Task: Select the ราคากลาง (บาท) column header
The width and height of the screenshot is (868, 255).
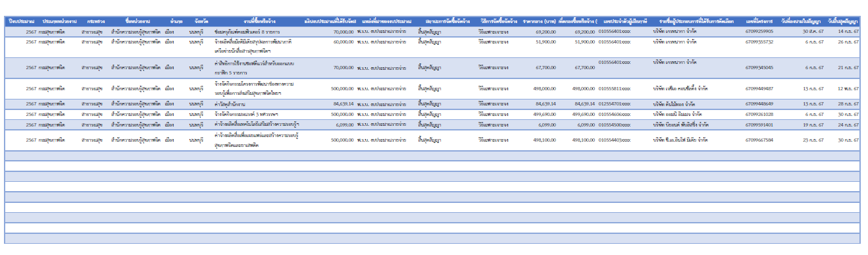Action: pos(539,22)
